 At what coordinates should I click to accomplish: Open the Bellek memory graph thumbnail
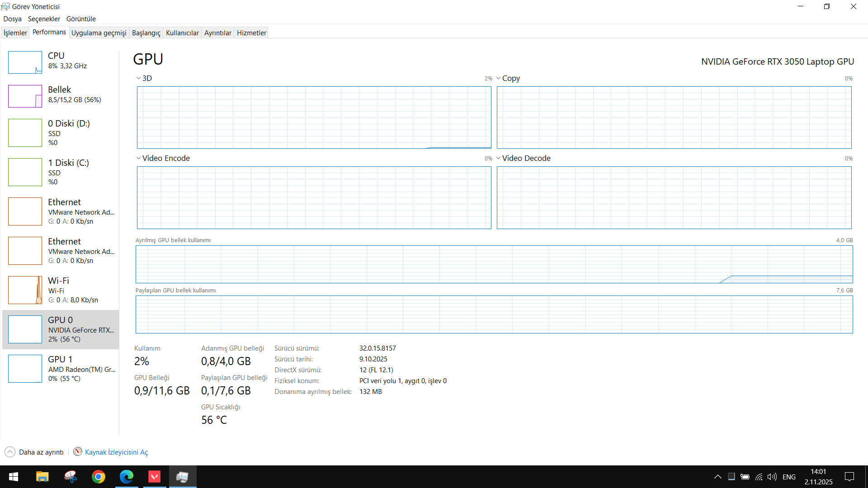pyautogui.click(x=25, y=96)
